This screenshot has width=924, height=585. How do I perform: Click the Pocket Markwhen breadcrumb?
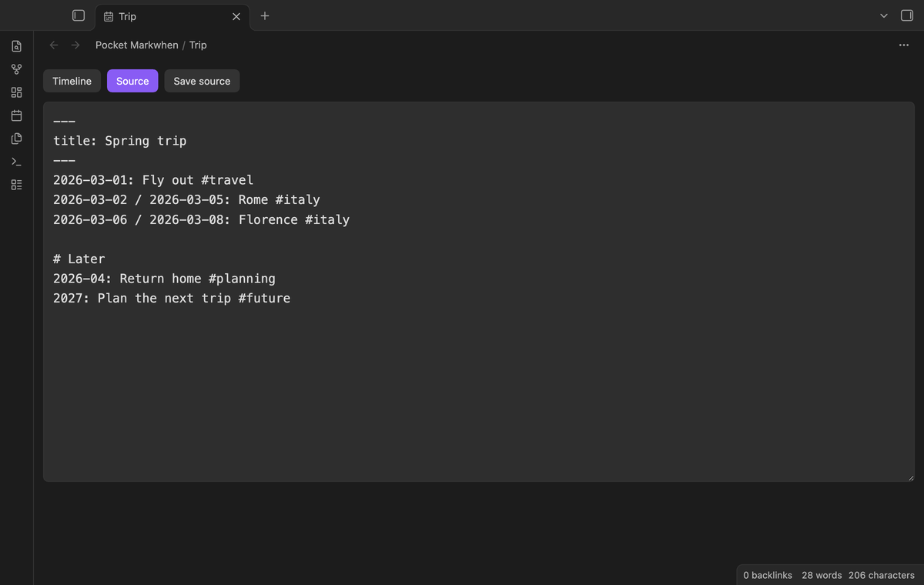pos(137,45)
